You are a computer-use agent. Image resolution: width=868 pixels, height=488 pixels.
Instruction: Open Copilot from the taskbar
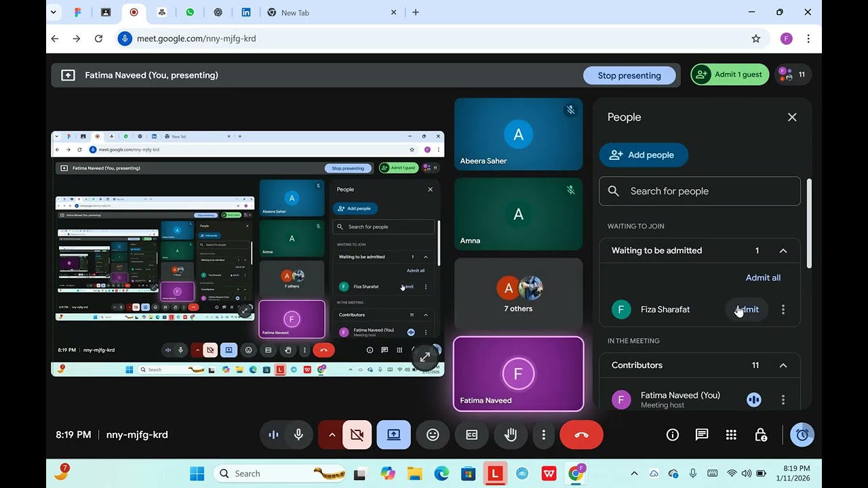click(387, 473)
